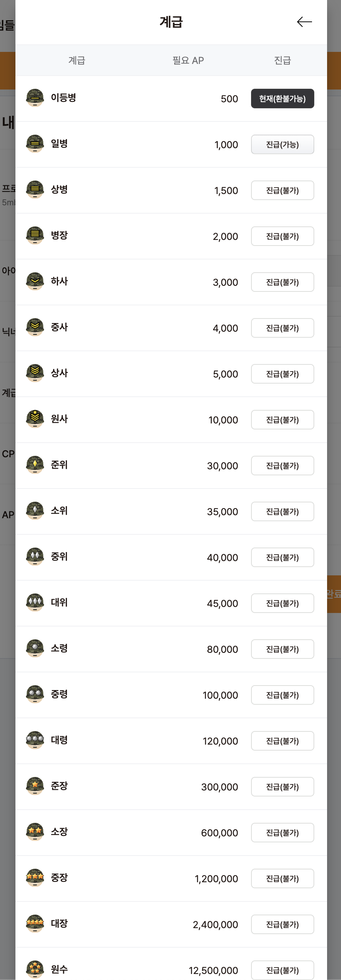Click the 원사 helmet rank icon
This screenshot has width=341, height=980.
coord(35,419)
